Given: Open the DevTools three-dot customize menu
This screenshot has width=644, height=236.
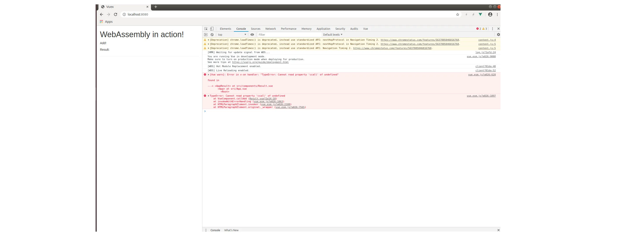Looking at the screenshot, I should click(x=492, y=29).
